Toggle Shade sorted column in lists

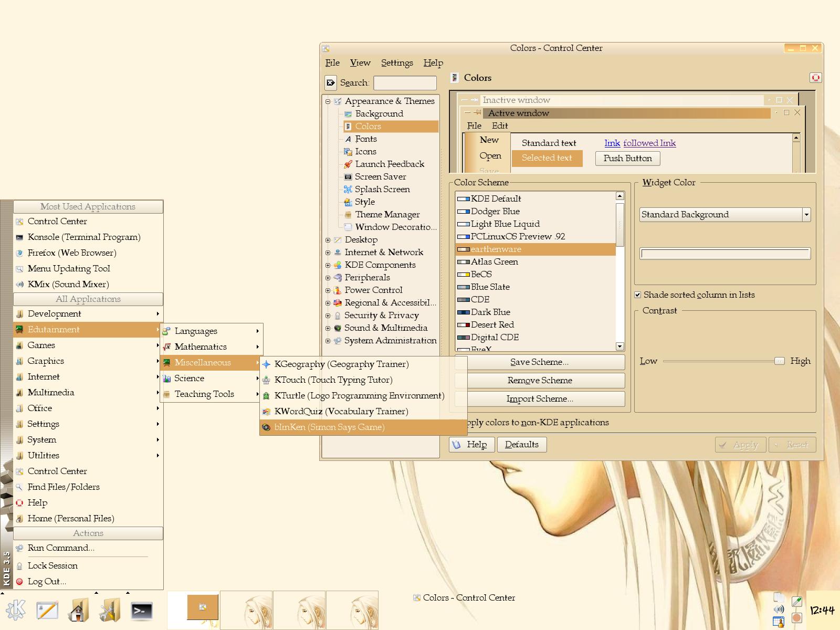click(638, 295)
